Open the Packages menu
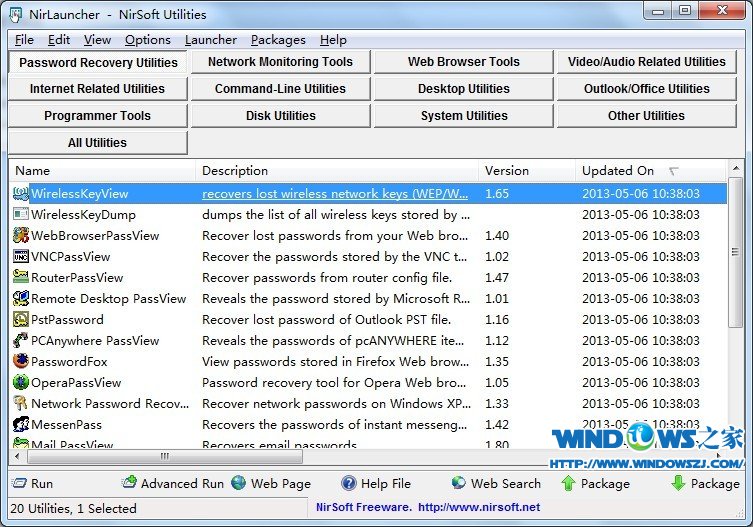This screenshot has width=753, height=527. (x=278, y=40)
